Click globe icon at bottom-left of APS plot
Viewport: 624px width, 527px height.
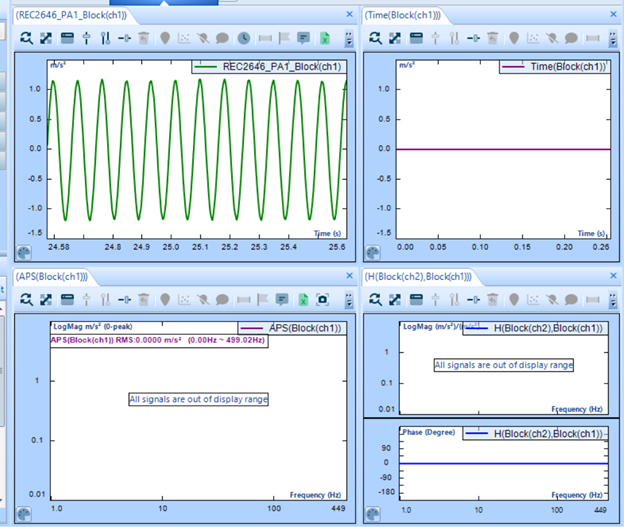[24, 514]
